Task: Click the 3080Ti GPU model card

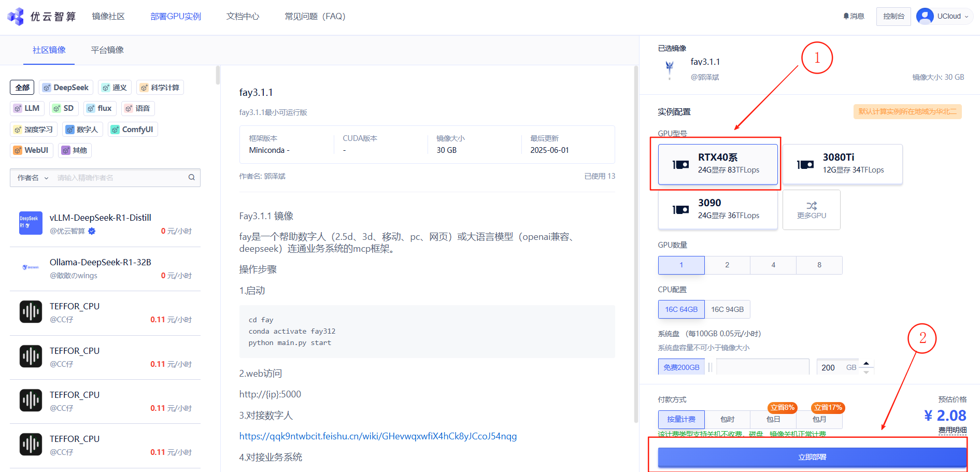Action: pyautogui.click(x=843, y=164)
